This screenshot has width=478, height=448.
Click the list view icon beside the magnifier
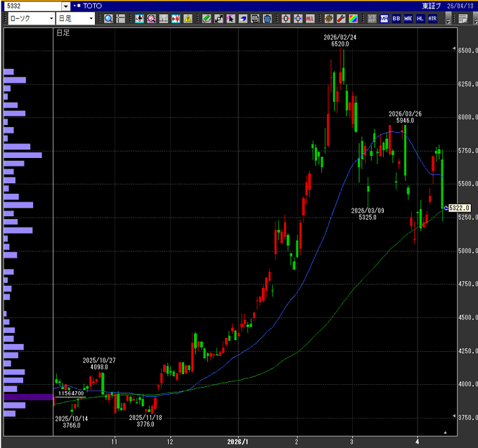(x=121, y=18)
